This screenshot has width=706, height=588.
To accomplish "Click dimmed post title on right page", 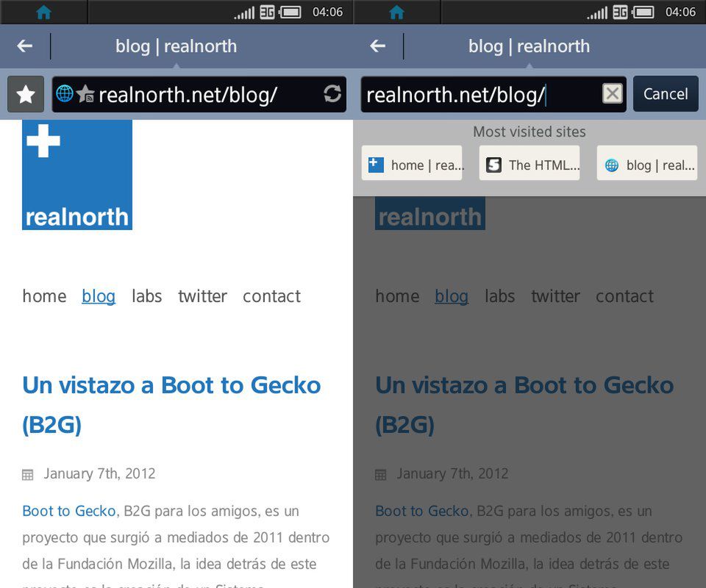I will pos(524,405).
